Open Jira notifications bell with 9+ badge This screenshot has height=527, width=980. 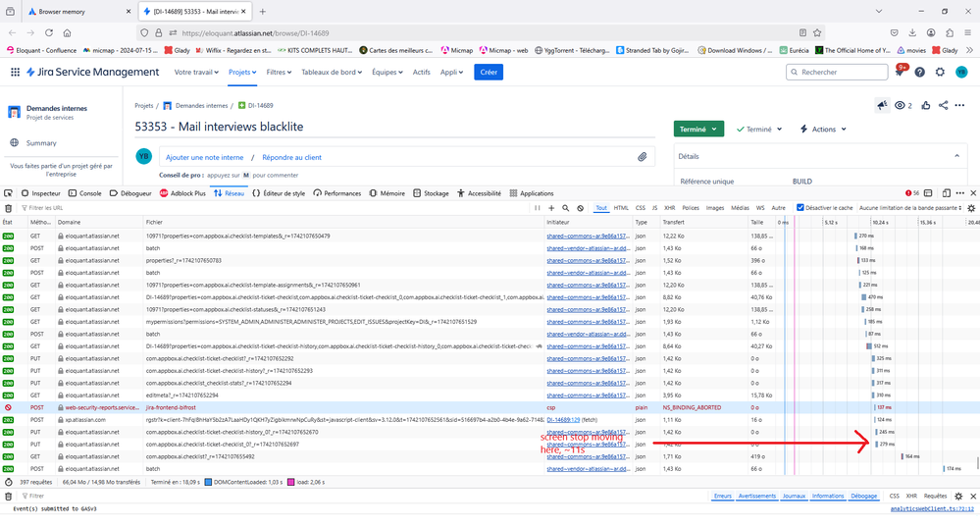[x=900, y=72]
